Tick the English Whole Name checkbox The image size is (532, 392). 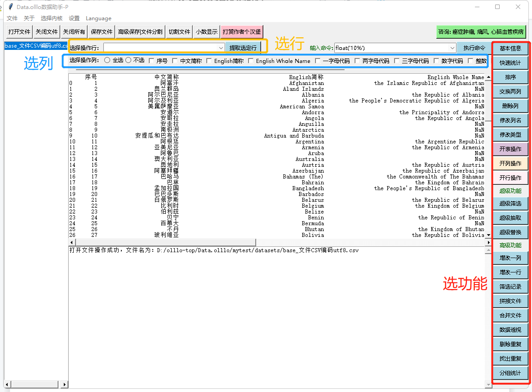click(x=251, y=61)
